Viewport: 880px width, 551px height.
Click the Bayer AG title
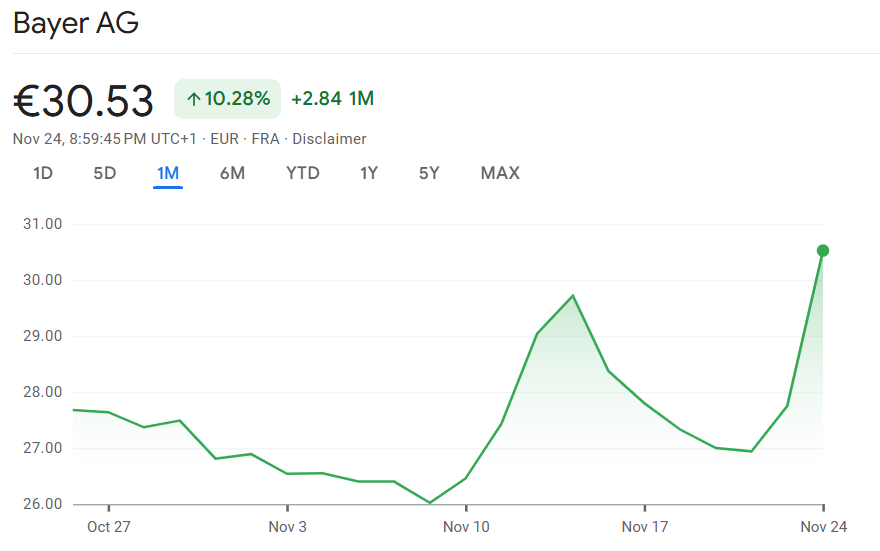(76, 24)
